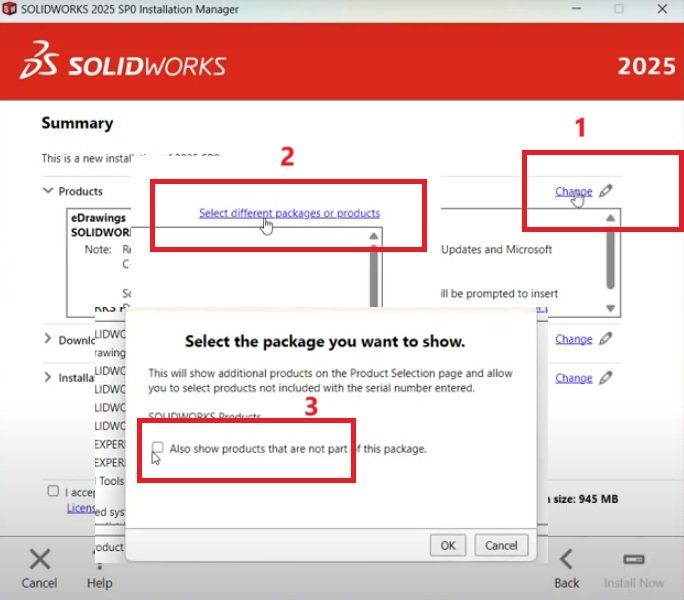
Task: Click the size: 945 MB text
Action: (586, 499)
